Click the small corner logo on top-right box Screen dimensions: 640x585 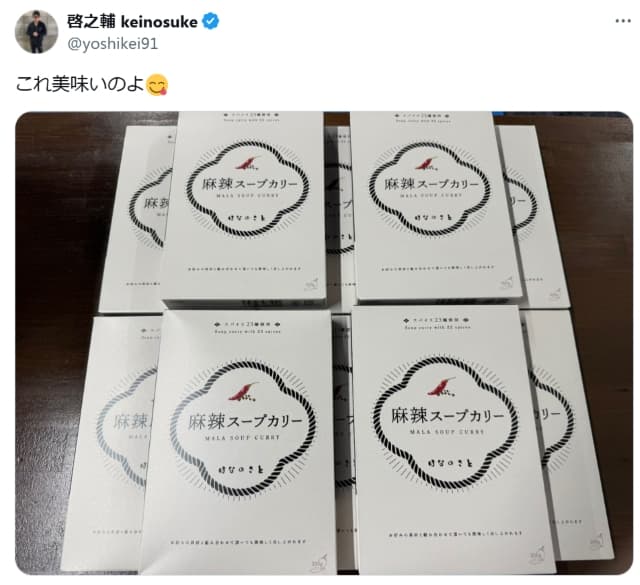click(x=506, y=282)
